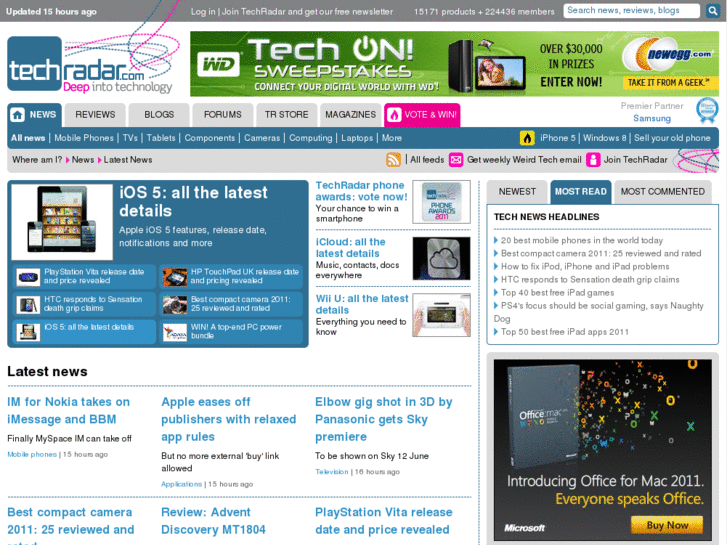Select Laptops in the sub-navigation
This screenshot has height=545, width=727.
(357, 138)
